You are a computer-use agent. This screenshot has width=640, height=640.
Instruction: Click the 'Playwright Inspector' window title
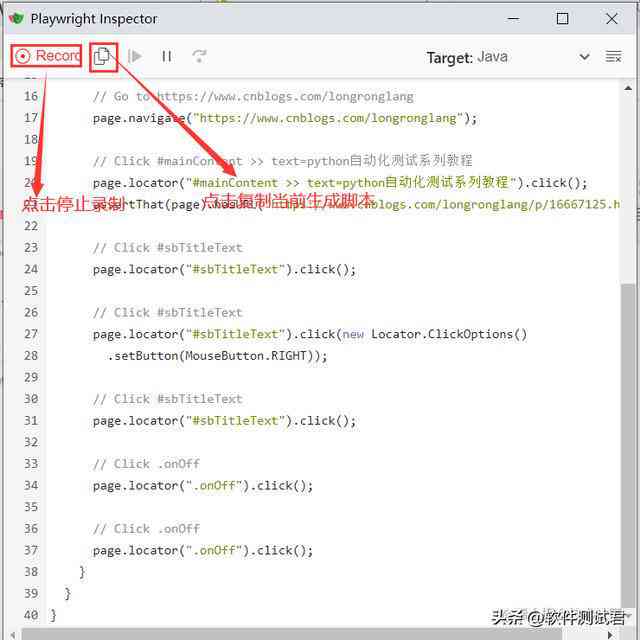(x=94, y=19)
